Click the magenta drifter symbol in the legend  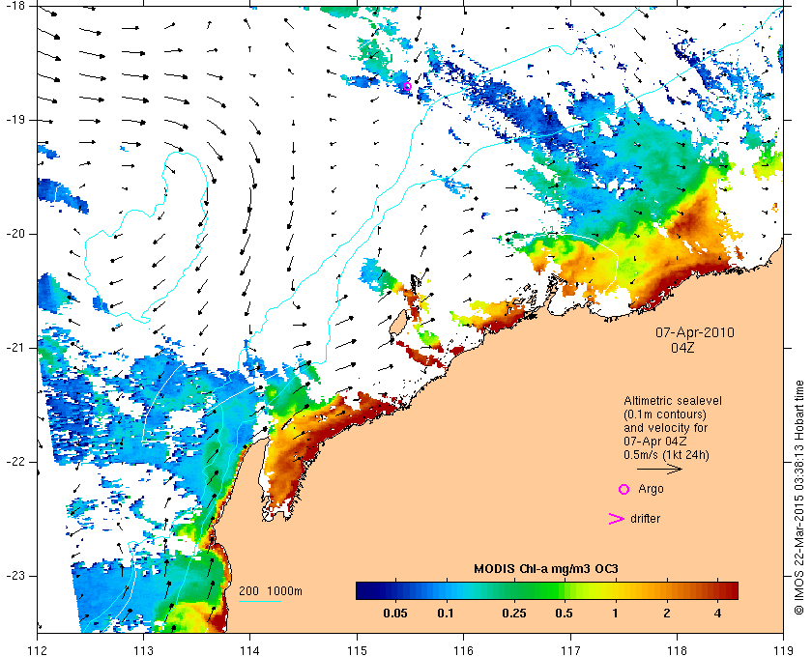617,519
